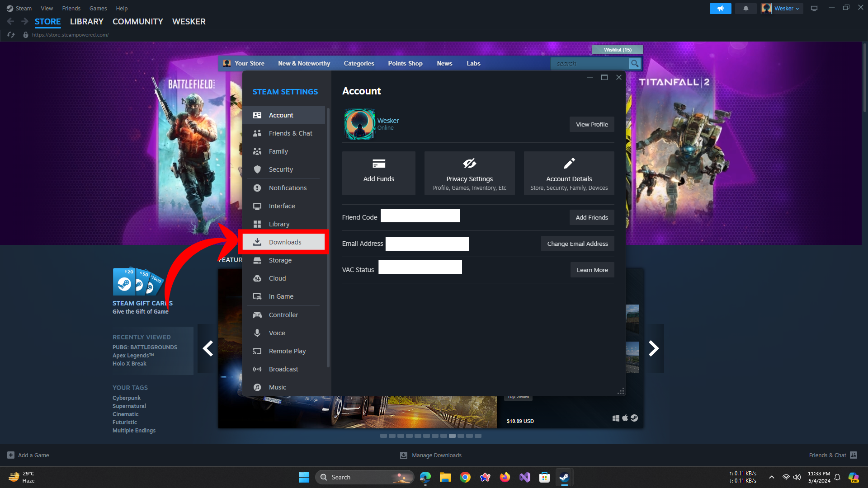The image size is (868, 488).
Task: Switch to the LIBRARY tab
Action: pyautogui.click(x=86, y=22)
